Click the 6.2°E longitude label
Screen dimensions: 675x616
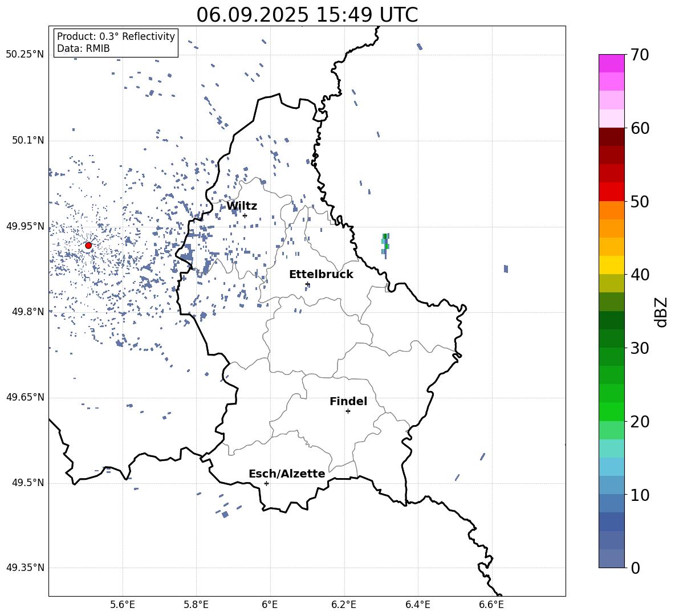click(x=344, y=605)
